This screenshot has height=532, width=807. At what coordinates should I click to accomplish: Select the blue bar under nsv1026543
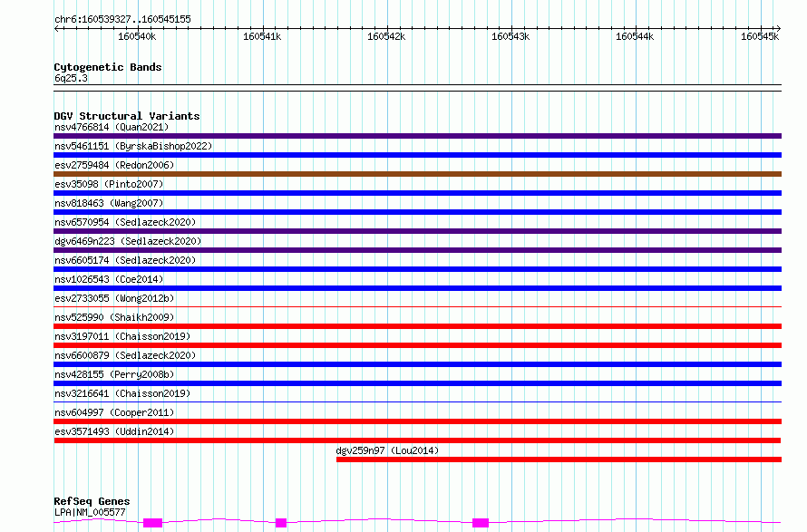click(x=417, y=288)
